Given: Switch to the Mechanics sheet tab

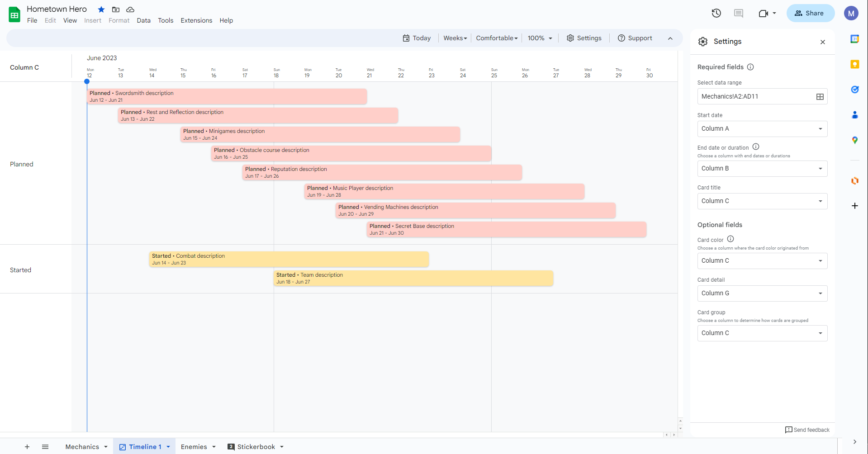Looking at the screenshot, I should coord(82,446).
